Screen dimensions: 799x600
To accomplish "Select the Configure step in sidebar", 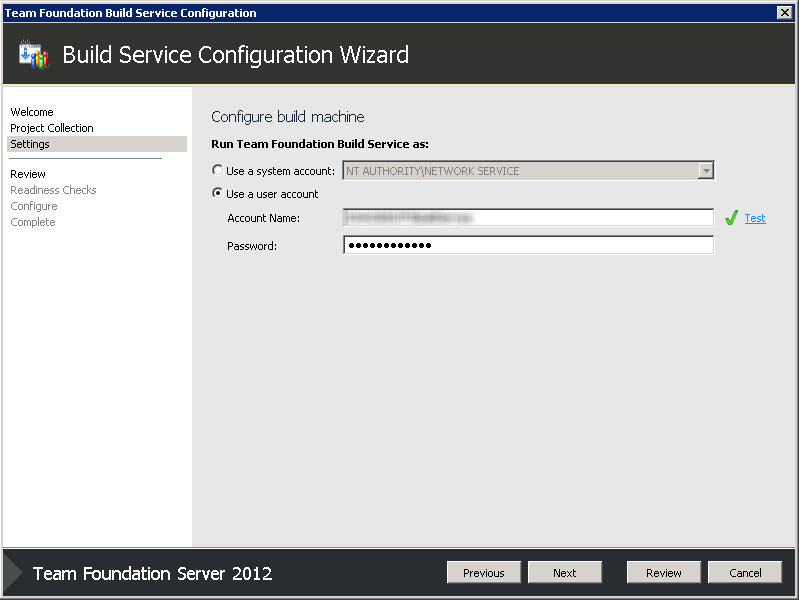I will coord(34,206).
